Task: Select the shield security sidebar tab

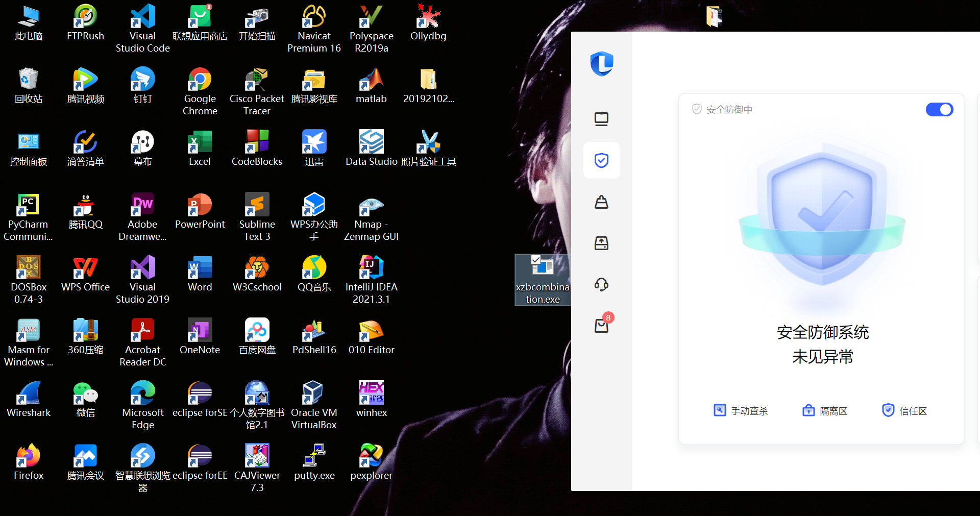Action: [601, 160]
